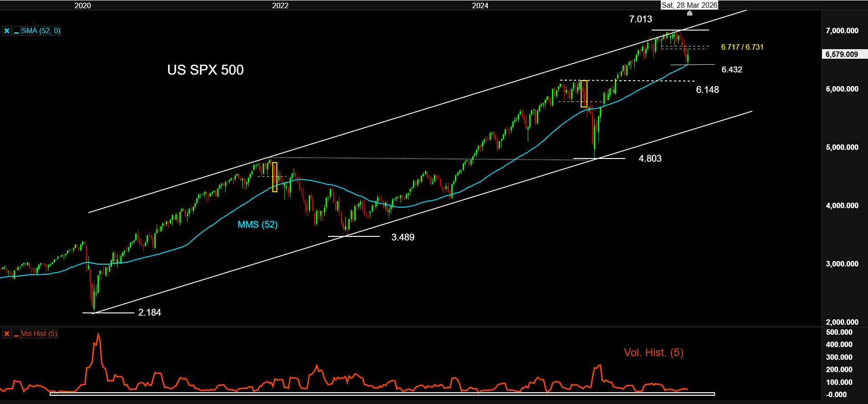Click the 2024 label on the time axis
Screen dimensions: 868x404
480,5
